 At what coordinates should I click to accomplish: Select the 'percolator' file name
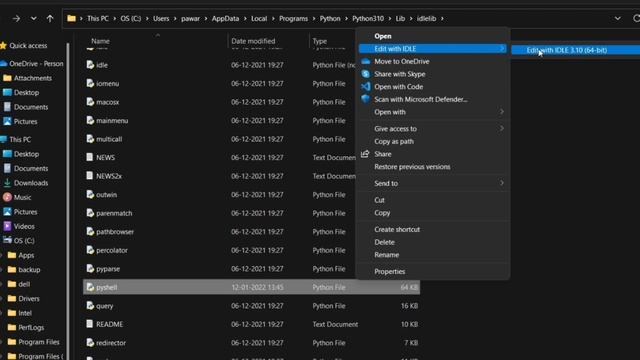tap(112, 250)
